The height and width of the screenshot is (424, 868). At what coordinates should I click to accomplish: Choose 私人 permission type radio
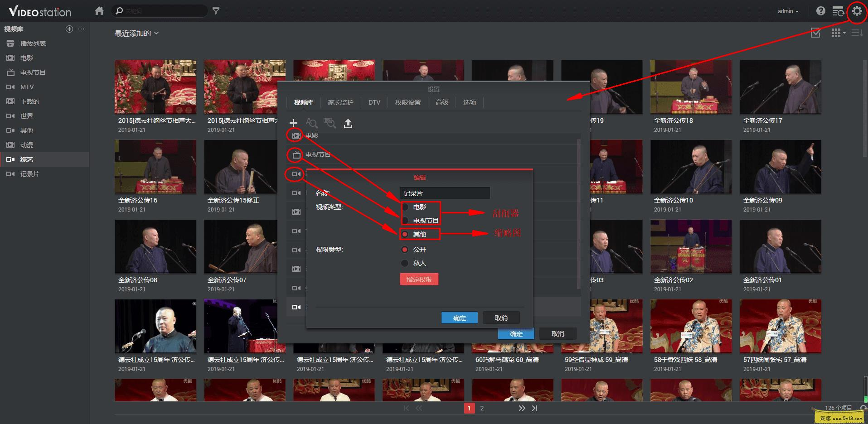pyautogui.click(x=405, y=263)
